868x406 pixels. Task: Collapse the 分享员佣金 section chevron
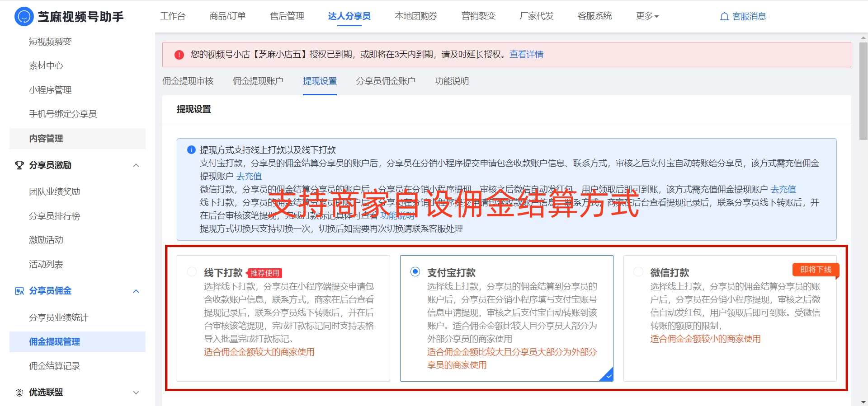[136, 291]
